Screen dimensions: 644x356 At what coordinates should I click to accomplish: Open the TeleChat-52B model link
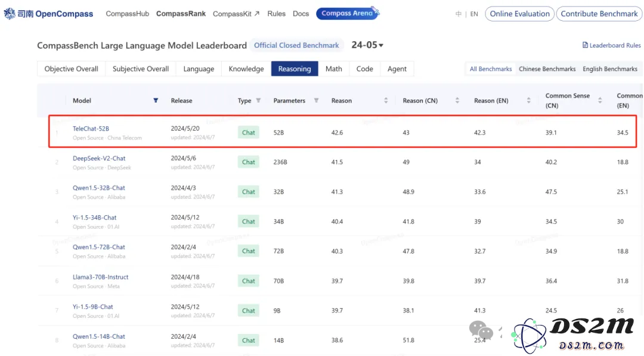(91, 129)
